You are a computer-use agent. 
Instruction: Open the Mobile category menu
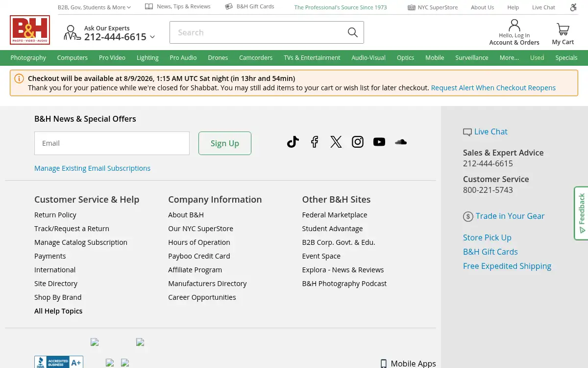click(435, 57)
